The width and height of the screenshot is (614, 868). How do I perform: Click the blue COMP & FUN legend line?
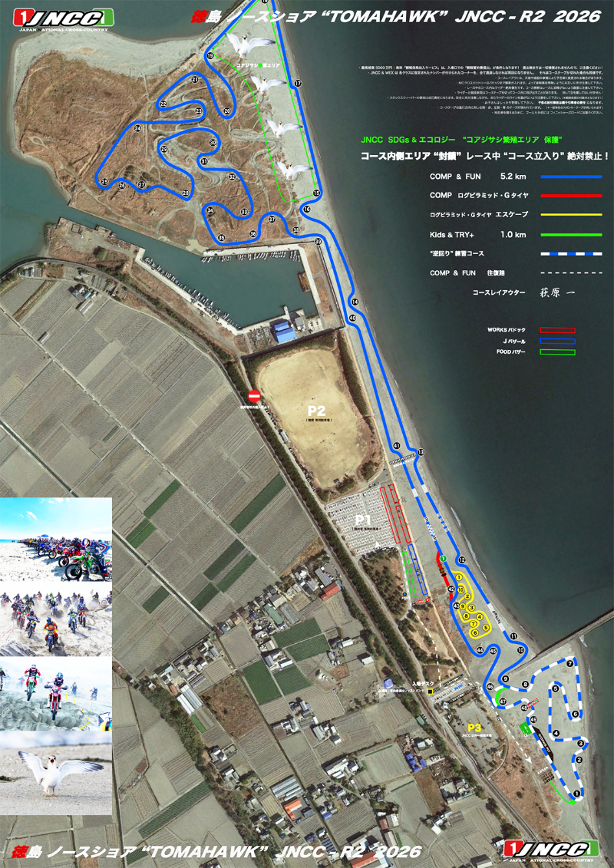click(570, 177)
